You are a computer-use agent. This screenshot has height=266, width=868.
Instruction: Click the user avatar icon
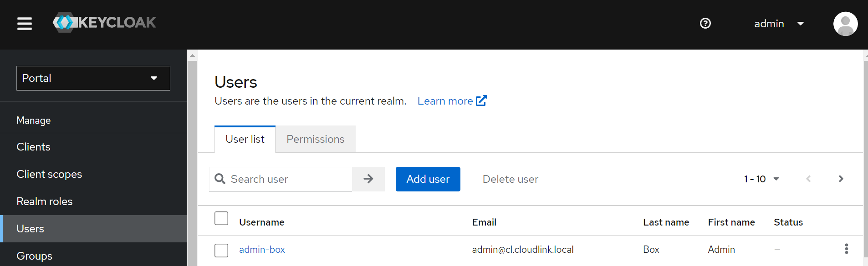click(846, 24)
